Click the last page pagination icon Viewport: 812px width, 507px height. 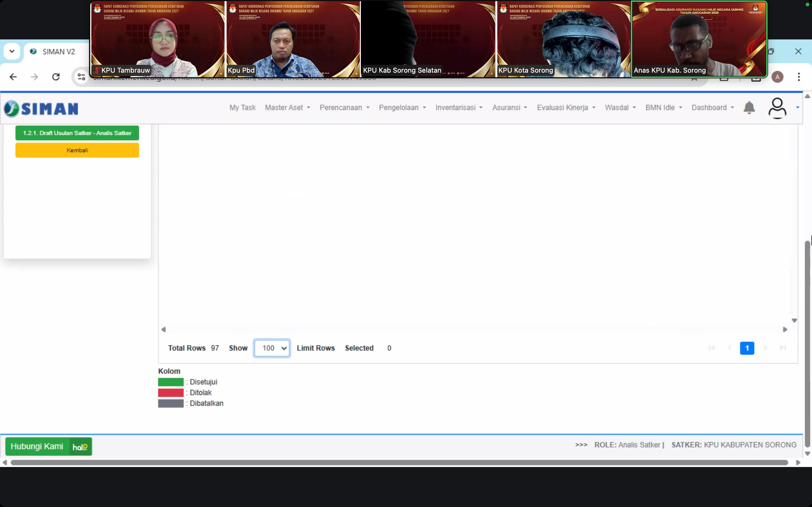782,348
